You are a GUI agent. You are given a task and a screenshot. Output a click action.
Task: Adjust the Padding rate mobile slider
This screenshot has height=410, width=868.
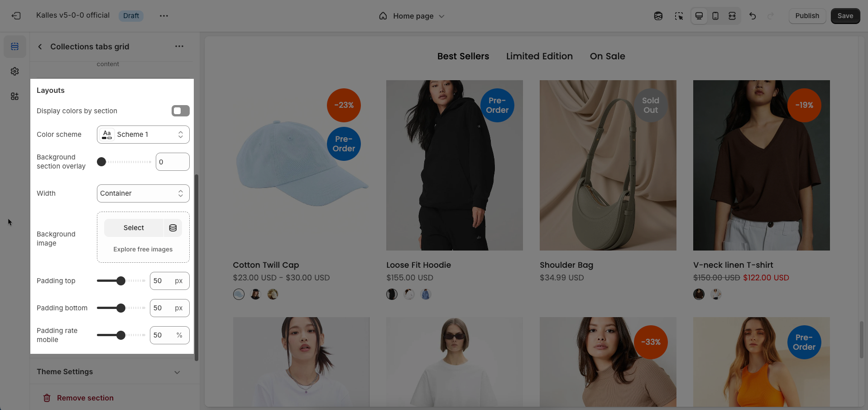[121, 335]
